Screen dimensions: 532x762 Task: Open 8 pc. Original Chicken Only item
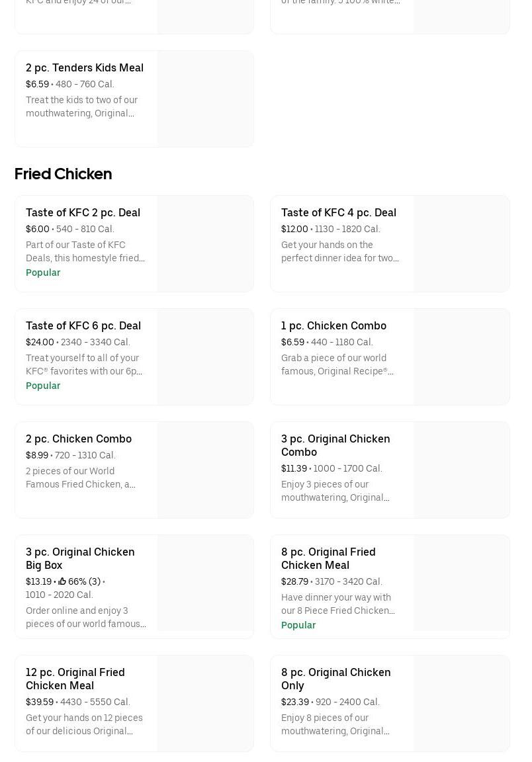(335, 679)
